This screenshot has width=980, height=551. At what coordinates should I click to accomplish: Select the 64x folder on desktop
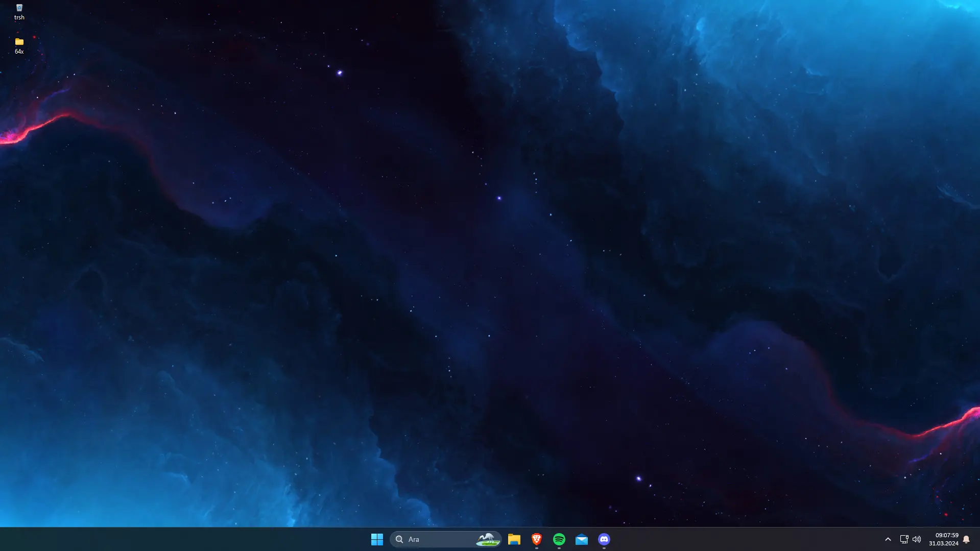click(19, 45)
